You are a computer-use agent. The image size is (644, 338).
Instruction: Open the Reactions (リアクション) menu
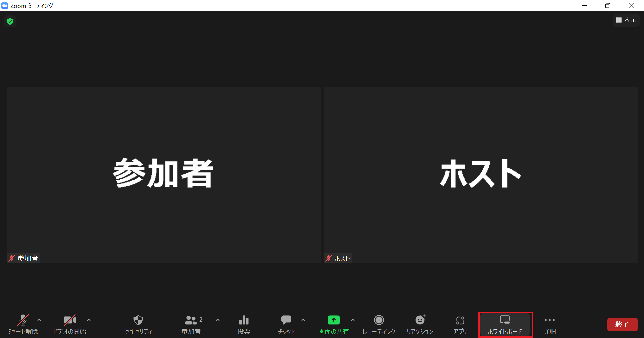[420, 324]
